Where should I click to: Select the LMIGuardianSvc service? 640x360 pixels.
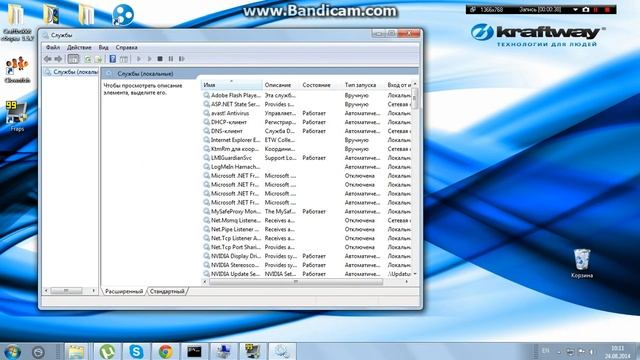click(x=307, y=158)
